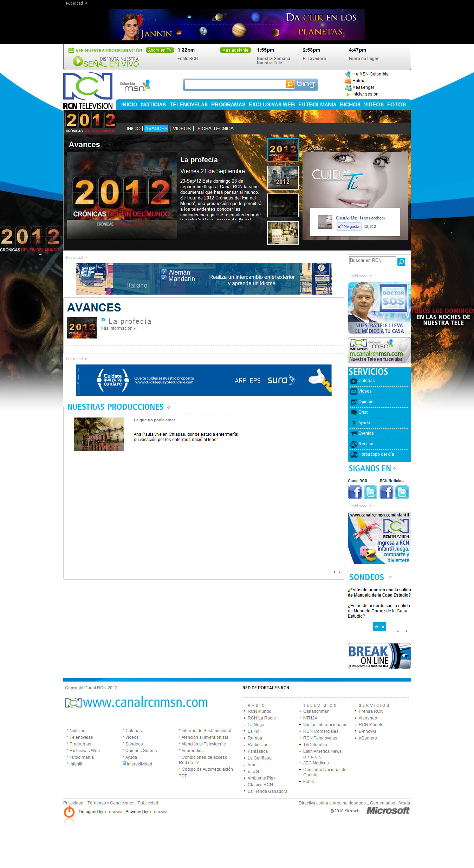Screen dimensions: 474x868
Task: Click the green play icon for Señal en Vivo
Action: (x=78, y=61)
